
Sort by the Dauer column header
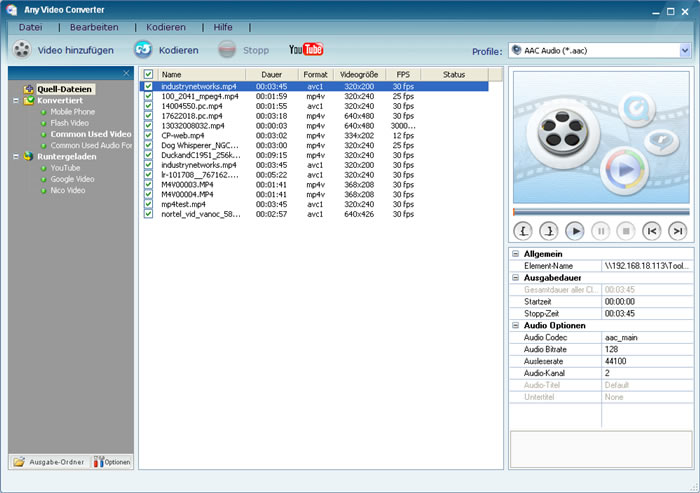click(271, 75)
